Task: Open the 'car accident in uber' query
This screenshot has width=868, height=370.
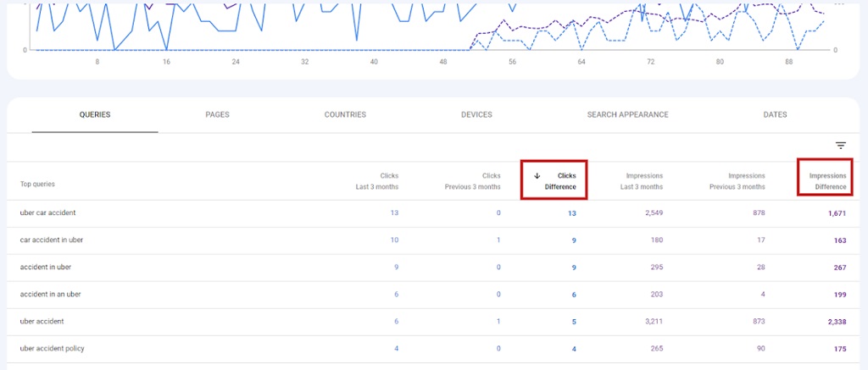Action: pos(52,240)
